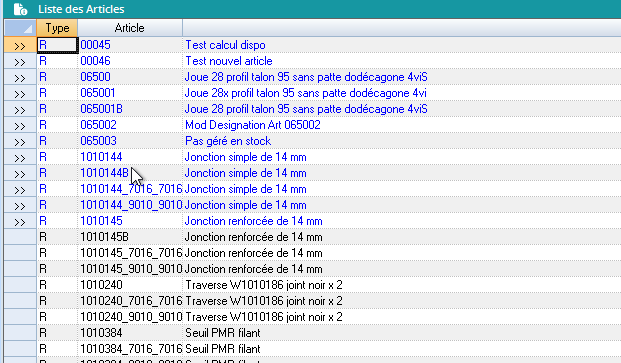Select article code 1010145B
Screen dimensions: 621x363
click(x=105, y=237)
